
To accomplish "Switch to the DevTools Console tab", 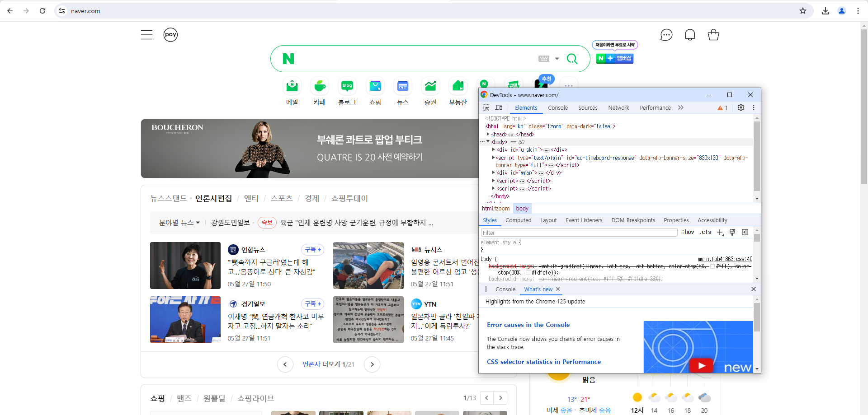I will tap(558, 108).
